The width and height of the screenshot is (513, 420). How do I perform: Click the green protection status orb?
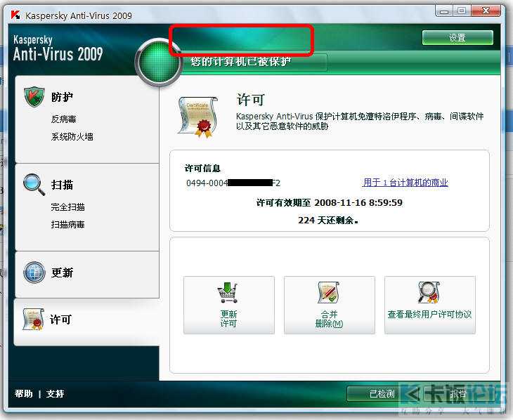pyautogui.click(x=159, y=62)
